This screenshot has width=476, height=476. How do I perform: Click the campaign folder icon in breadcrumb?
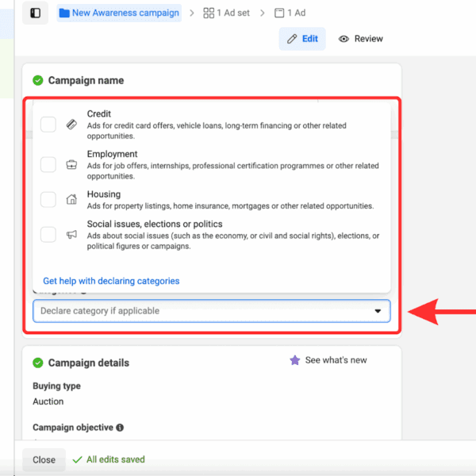point(63,13)
